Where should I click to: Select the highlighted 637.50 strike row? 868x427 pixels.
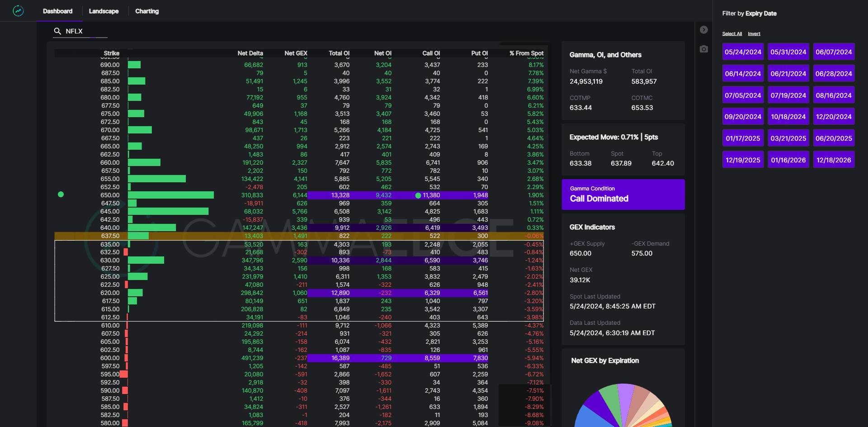pyautogui.click(x=298, y=236)
